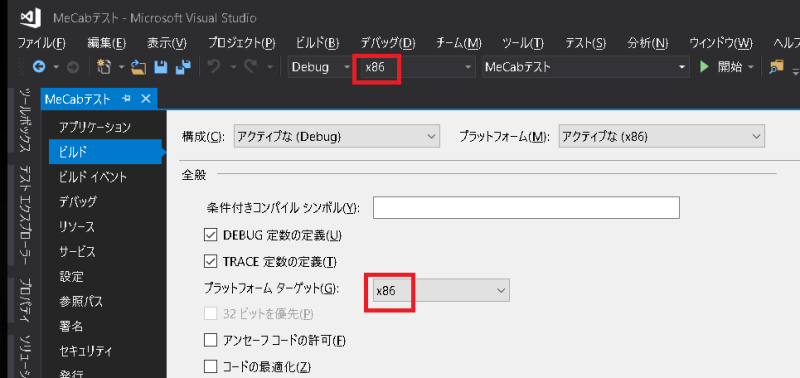Save all files with double-disk icon
The image size is (800, 378).
point(183,67)
